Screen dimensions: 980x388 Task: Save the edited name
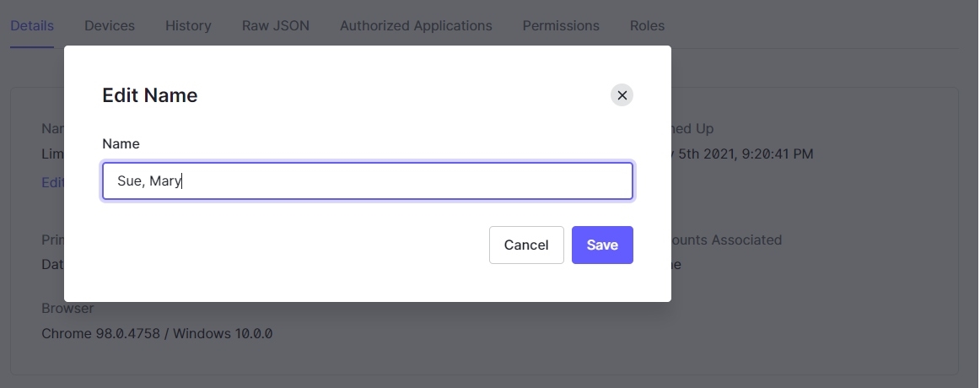(602, 245)
